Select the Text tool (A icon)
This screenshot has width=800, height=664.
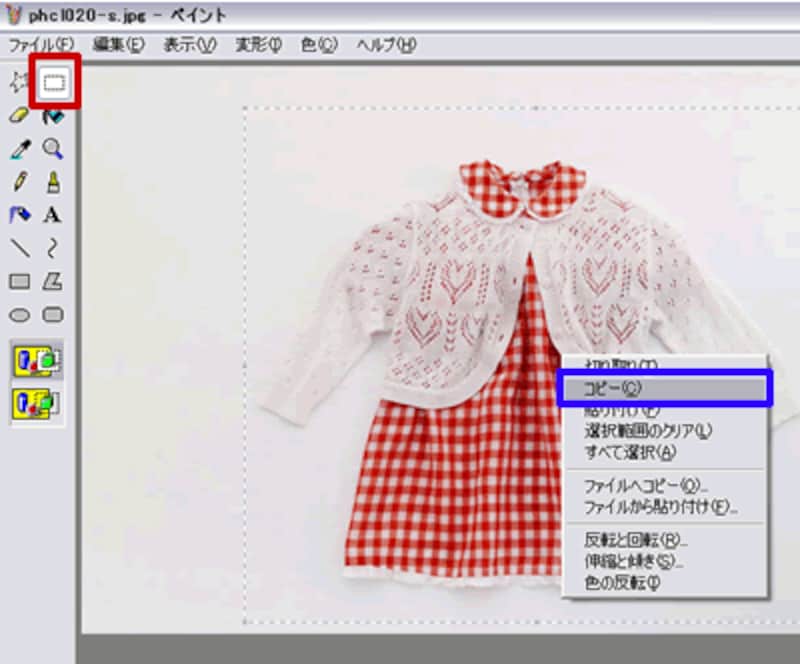pos(53,214)
